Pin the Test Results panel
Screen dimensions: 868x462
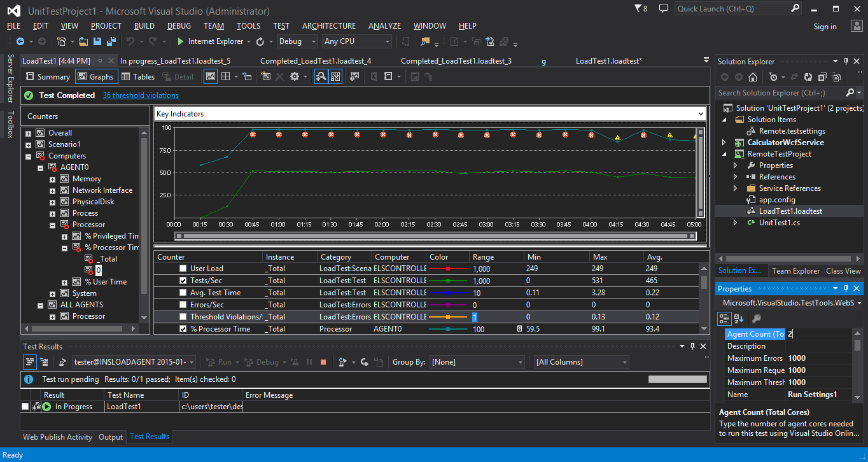(x=692, y=346)
